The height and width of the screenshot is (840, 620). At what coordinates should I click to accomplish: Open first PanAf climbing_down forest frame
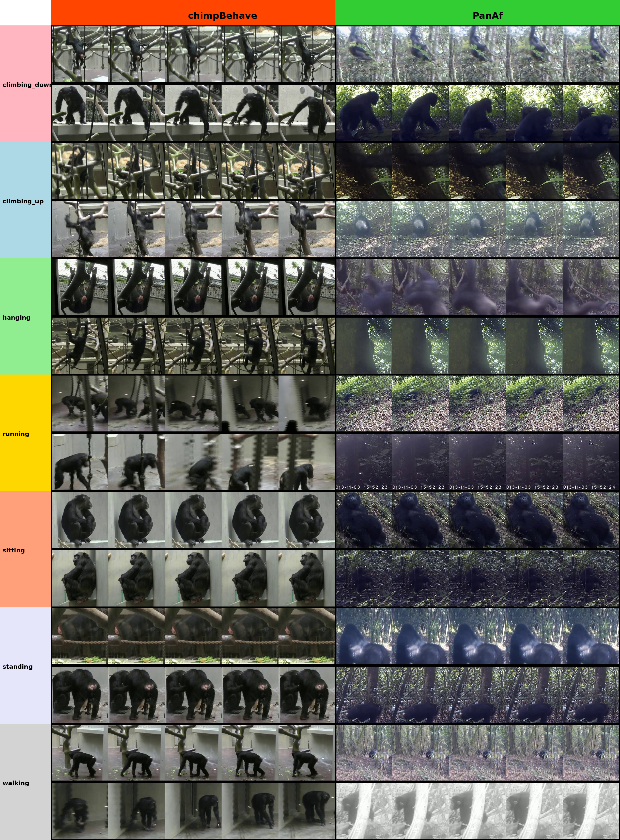(x=364, y=54)
